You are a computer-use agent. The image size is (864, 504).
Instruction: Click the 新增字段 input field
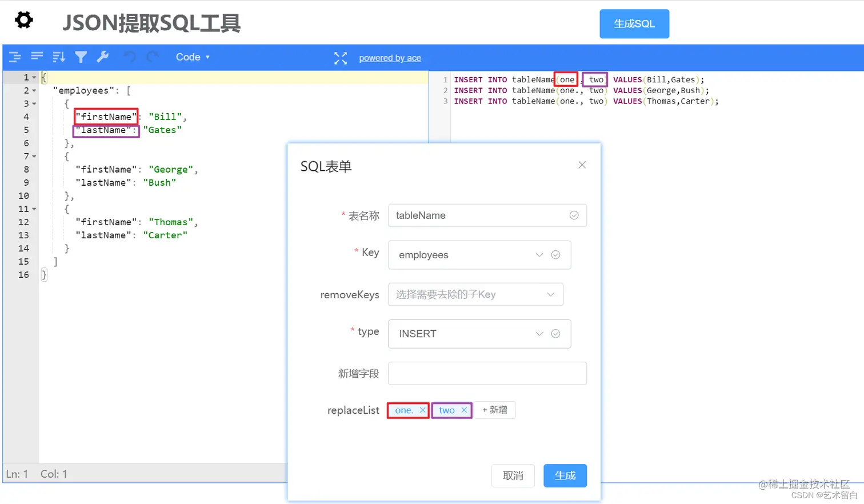coord(487,373)
